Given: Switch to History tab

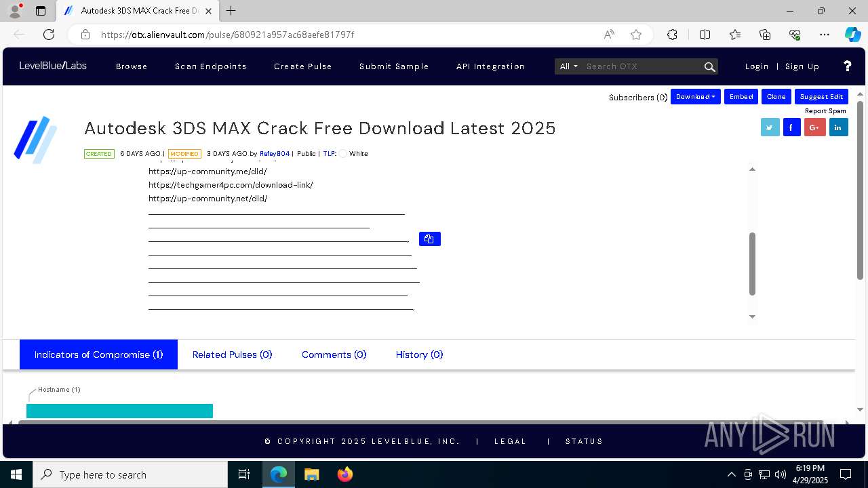Looking at the screenshot, I should 419,354.
